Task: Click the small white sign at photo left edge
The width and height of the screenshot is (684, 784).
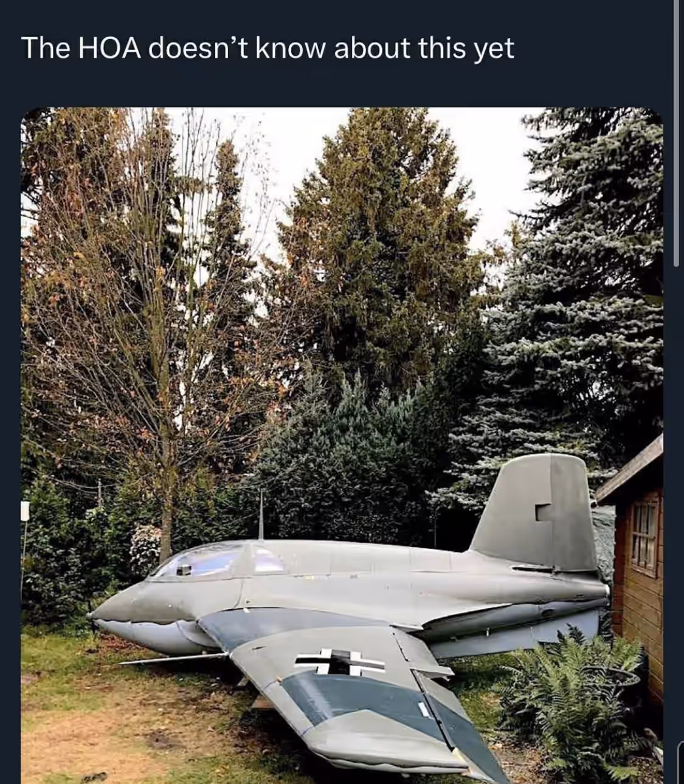Action: pyautogui.click(x=25, y=511)
